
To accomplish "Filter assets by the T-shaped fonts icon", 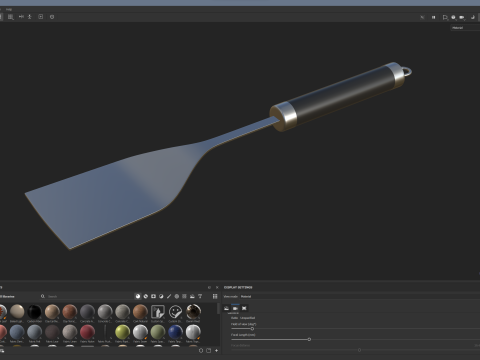I will (x=200, y=296).
